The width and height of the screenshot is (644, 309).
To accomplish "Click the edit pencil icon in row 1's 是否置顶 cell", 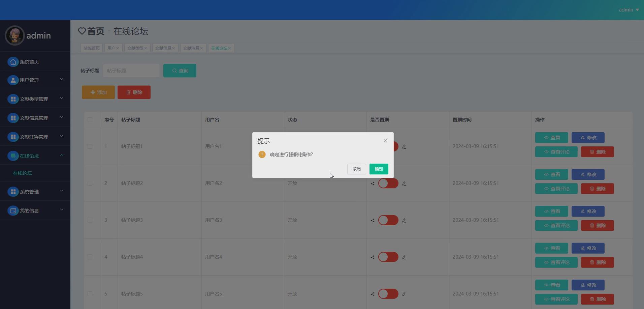I will [404, 147].
